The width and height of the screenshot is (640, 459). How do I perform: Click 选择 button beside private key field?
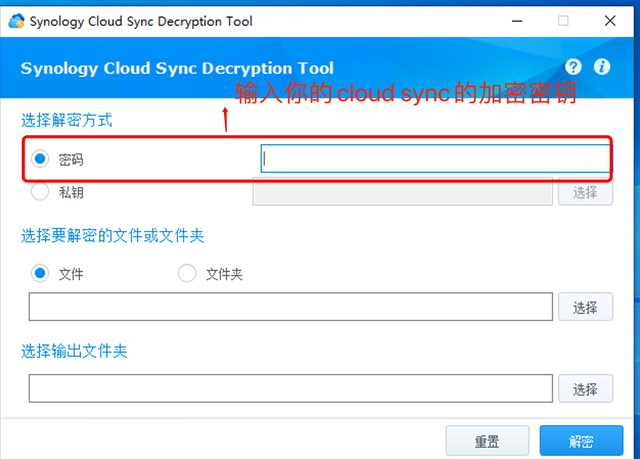click(585, 192)
